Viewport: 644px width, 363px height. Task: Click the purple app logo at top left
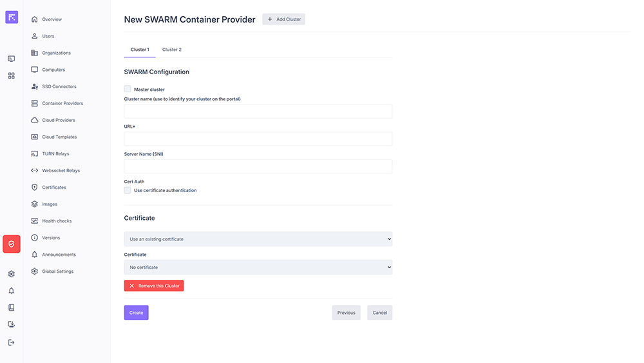(12, 17)
